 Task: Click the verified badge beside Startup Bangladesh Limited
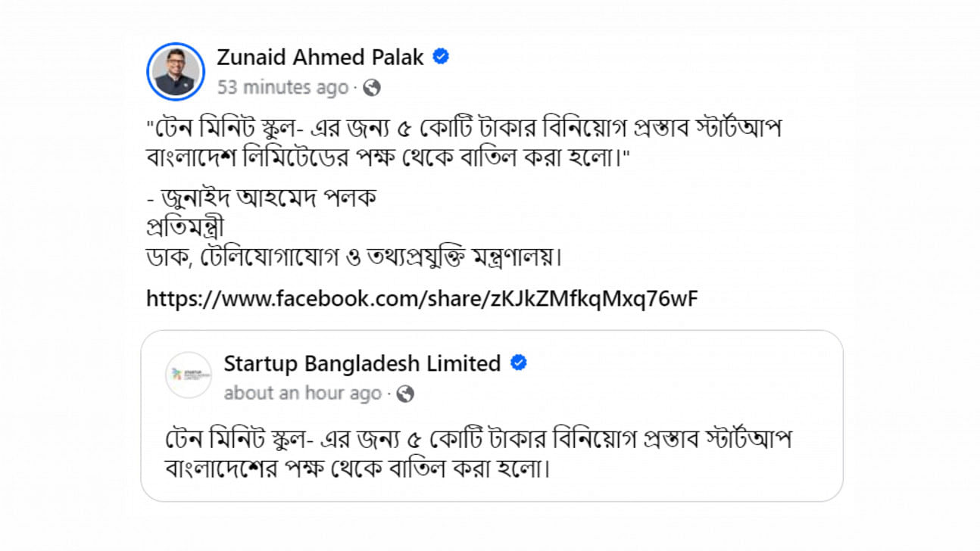[519, 363]
